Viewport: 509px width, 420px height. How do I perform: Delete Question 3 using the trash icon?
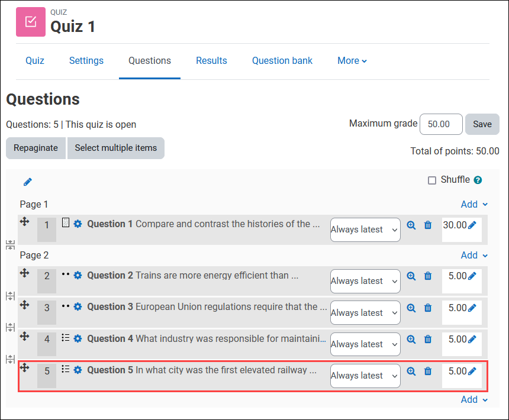pos(428,308)
